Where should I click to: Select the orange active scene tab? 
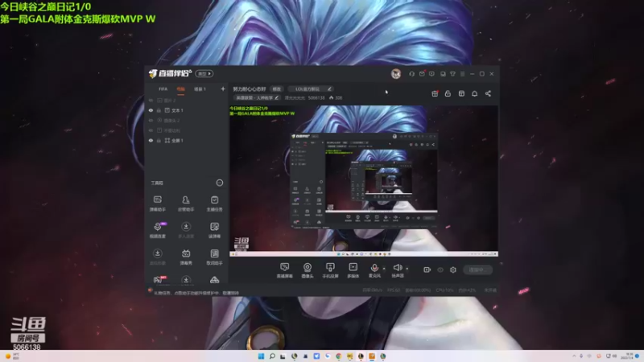pos(180,89)
